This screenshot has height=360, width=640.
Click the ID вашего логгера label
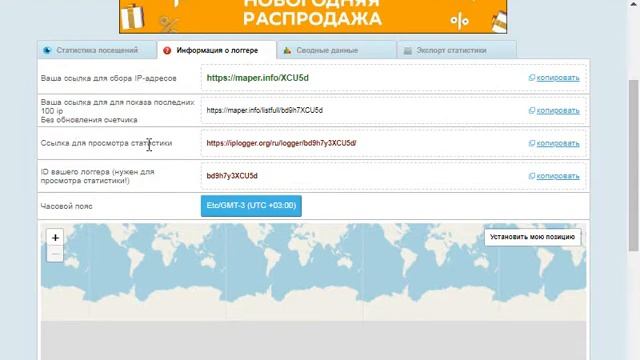[98, 176]
